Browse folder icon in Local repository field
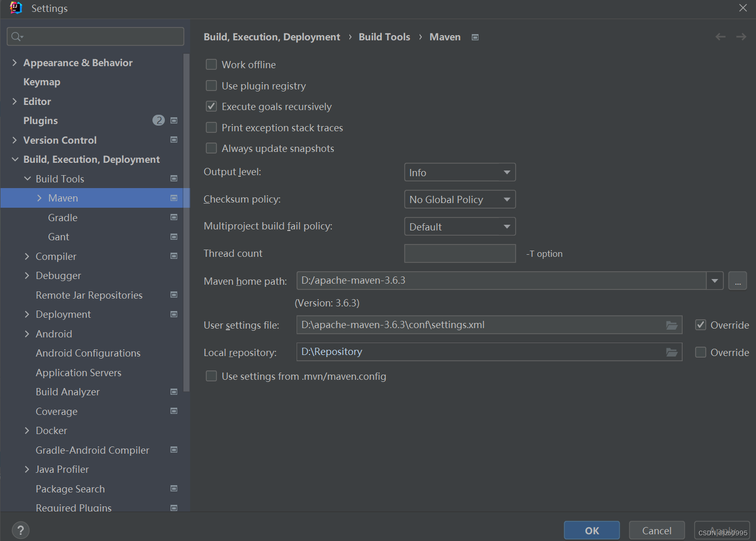The image size is (756, 541). (x=672, y=352)
